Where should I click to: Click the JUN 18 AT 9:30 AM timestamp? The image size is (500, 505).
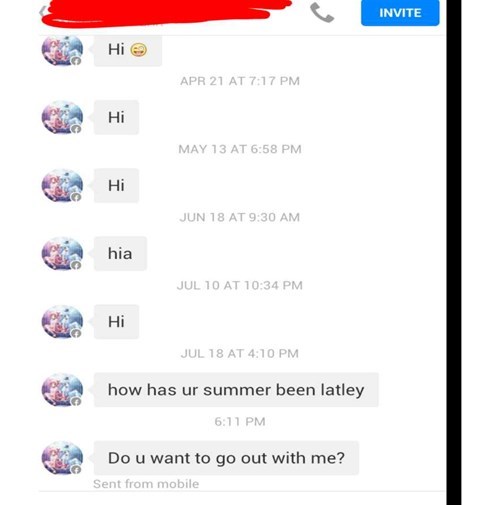coord(240,217)
